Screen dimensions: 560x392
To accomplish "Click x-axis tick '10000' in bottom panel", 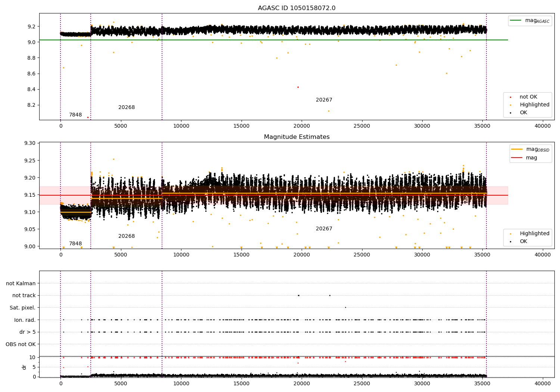I will coord(181,384).
